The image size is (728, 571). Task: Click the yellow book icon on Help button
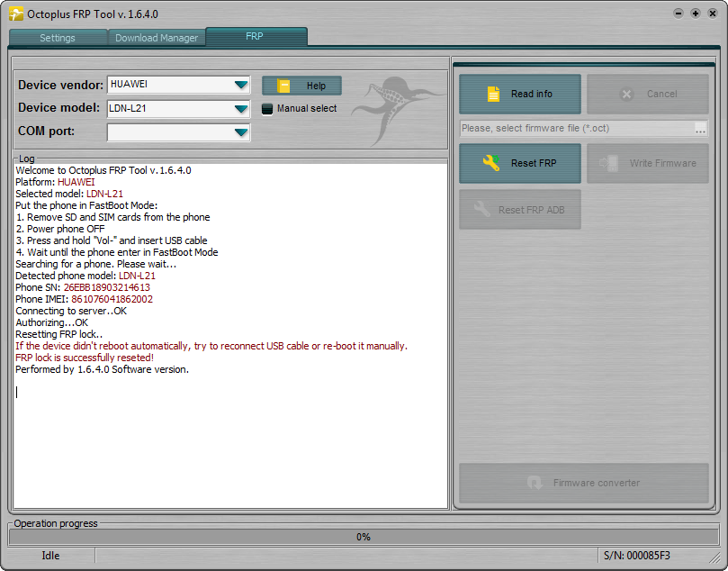(283, 86)
